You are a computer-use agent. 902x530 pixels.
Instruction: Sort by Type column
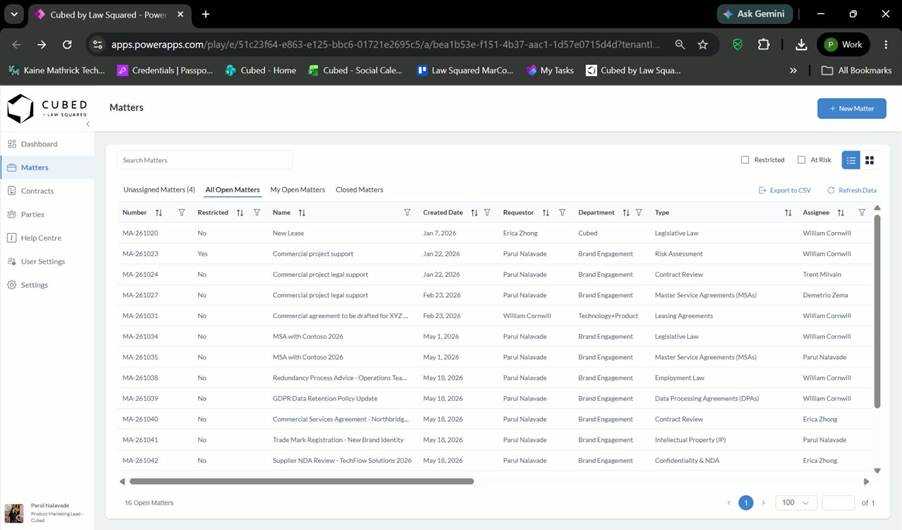tap(788, 213)
